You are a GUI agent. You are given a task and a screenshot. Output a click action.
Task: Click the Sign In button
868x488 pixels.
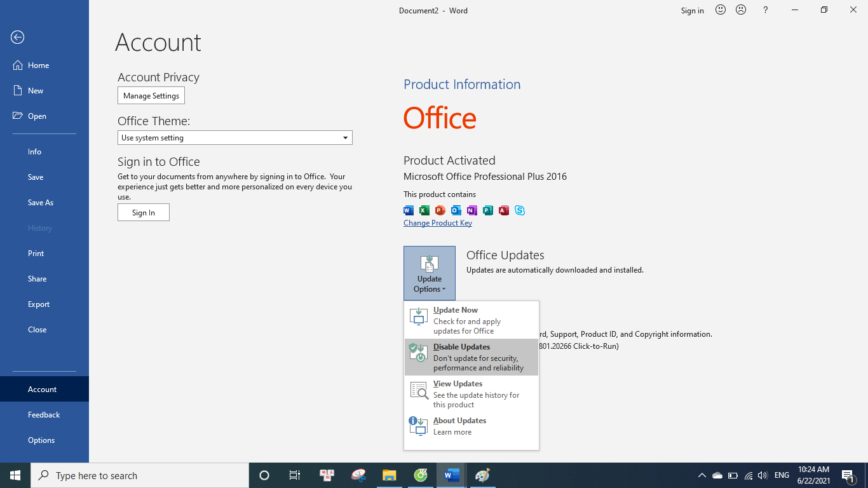(x=143, y=212)
